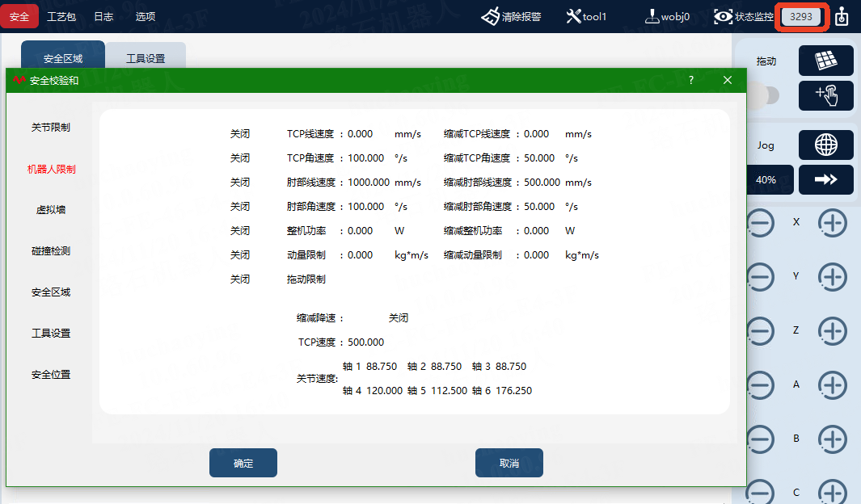Open the 40% speed selector
Viewport: 861px width, 504px height.
coord(769,179)
